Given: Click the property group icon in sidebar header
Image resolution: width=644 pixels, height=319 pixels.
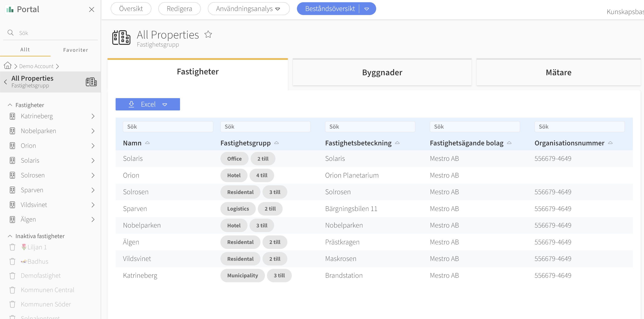Looking at the screenshot, I should [x=91, y=82].
